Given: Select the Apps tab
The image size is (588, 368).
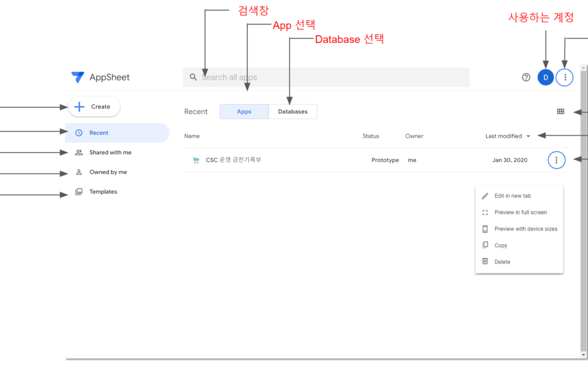Looking at the screenshot, I should click(x=244, y=112).
